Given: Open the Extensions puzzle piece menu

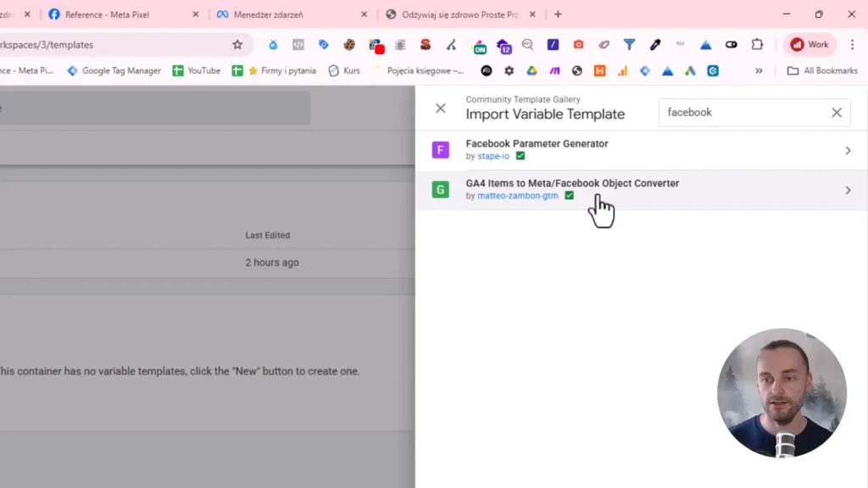Looking at the screenshot, I should 757,45.
